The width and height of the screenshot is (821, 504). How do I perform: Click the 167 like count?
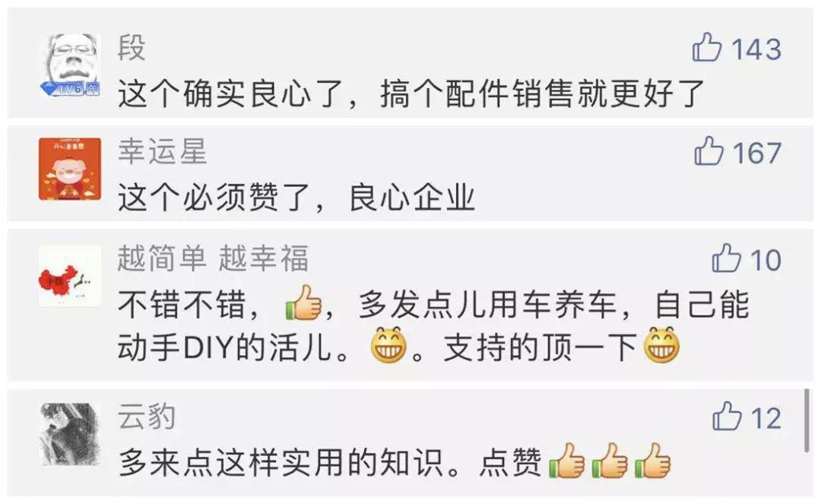[x=757, y=153]
